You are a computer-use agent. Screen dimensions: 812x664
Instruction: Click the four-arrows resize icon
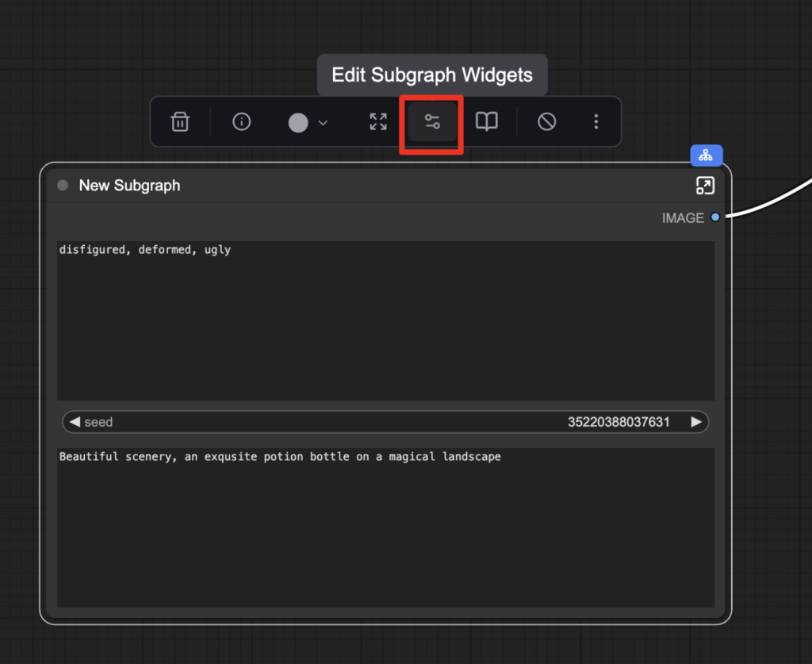coord(378,122)
